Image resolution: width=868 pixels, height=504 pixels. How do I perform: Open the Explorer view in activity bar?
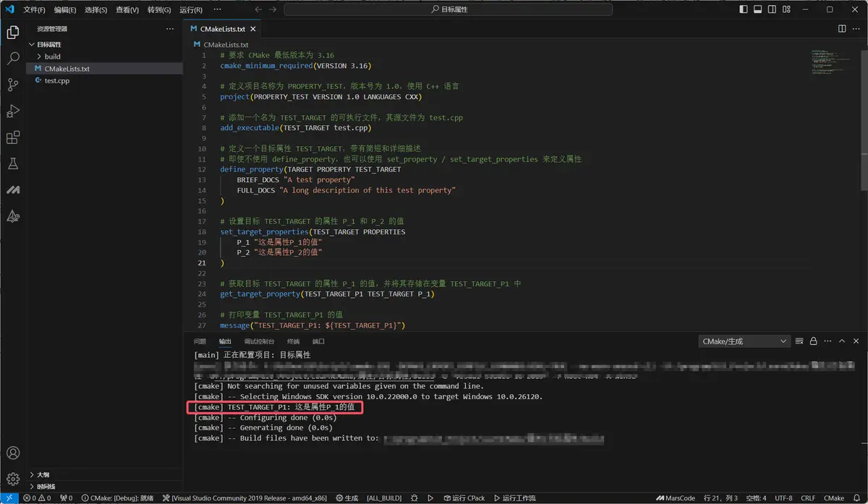[x=12, y=33]
